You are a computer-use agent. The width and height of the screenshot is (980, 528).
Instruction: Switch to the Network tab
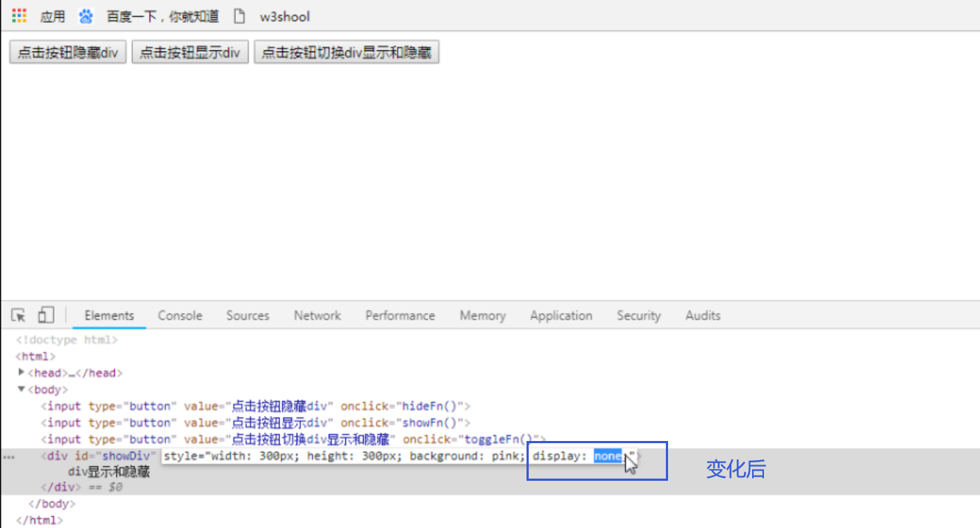[317, 316]
